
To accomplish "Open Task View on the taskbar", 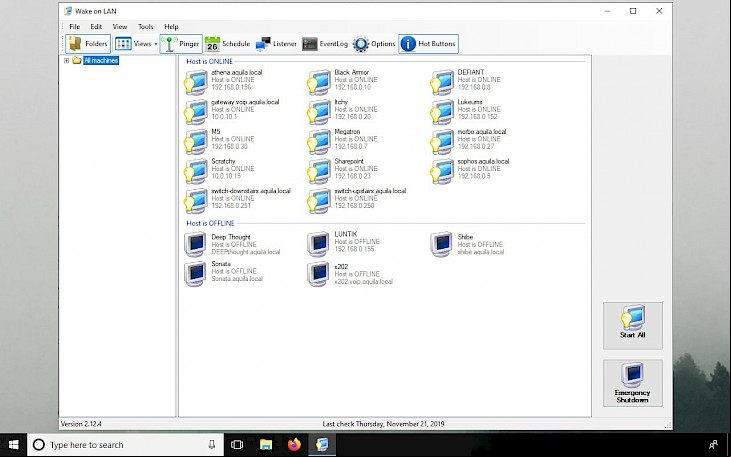I will pyautogui.click(x=237, y=445).
